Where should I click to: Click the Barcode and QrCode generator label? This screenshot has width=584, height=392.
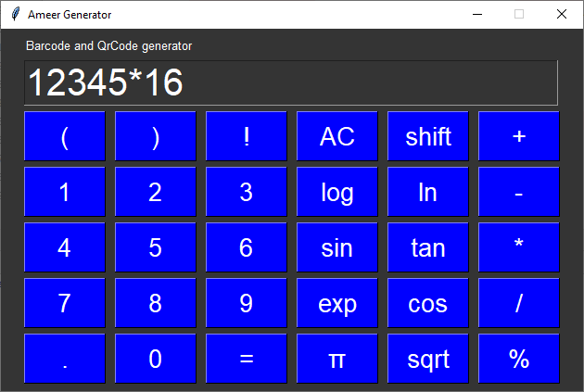pyautogui.click(x=109, y=45)
